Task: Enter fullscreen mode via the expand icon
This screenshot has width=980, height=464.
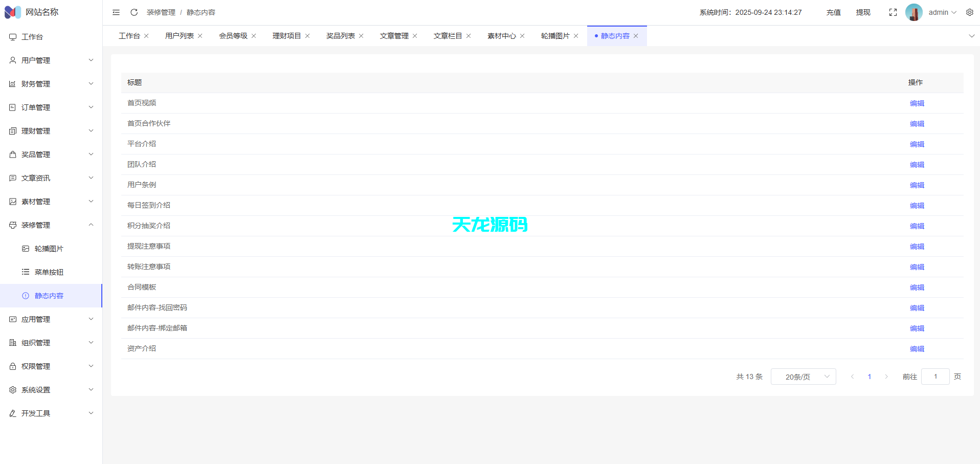Action: click(893, 12)
